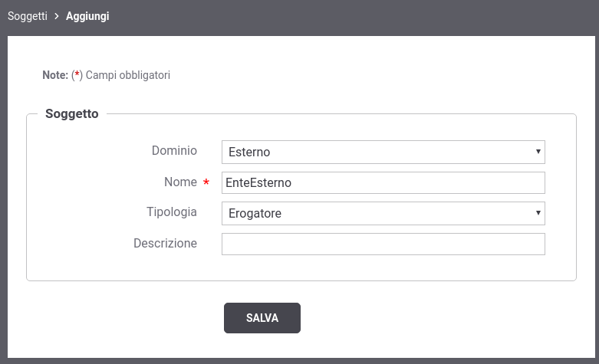Open the Tipologia dropdown showing Erogatore
The height and width of the screenshot is (364, 599).
pos(383,213)
